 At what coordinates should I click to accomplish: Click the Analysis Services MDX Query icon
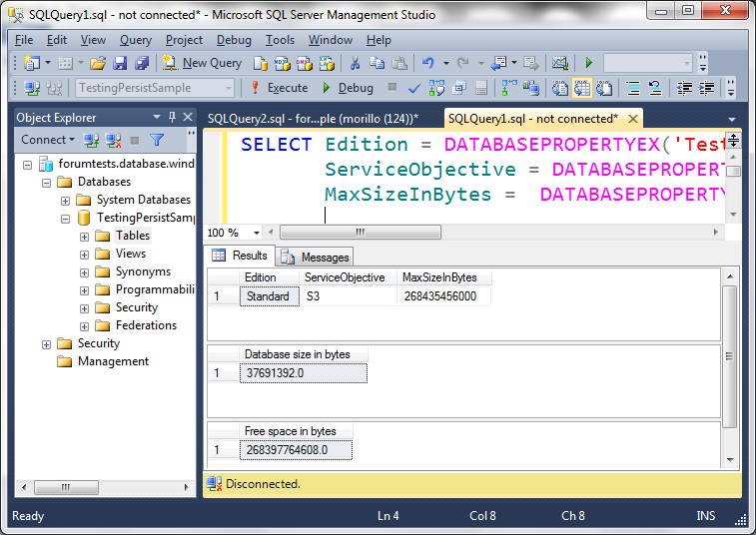(283, 63)
